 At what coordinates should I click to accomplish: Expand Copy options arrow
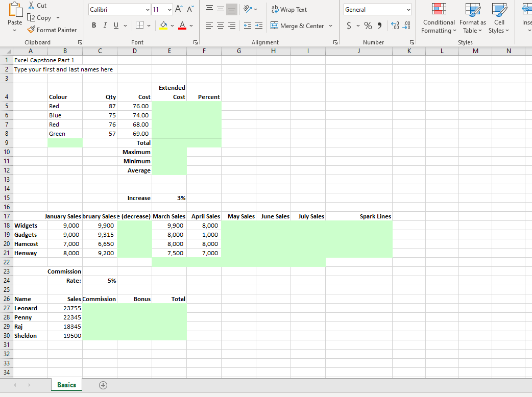tap(58, 18)
